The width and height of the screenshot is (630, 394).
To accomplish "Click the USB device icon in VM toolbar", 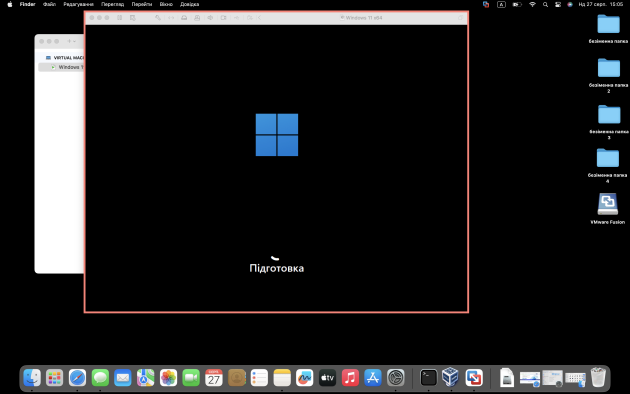I will [x=237, y=18].
